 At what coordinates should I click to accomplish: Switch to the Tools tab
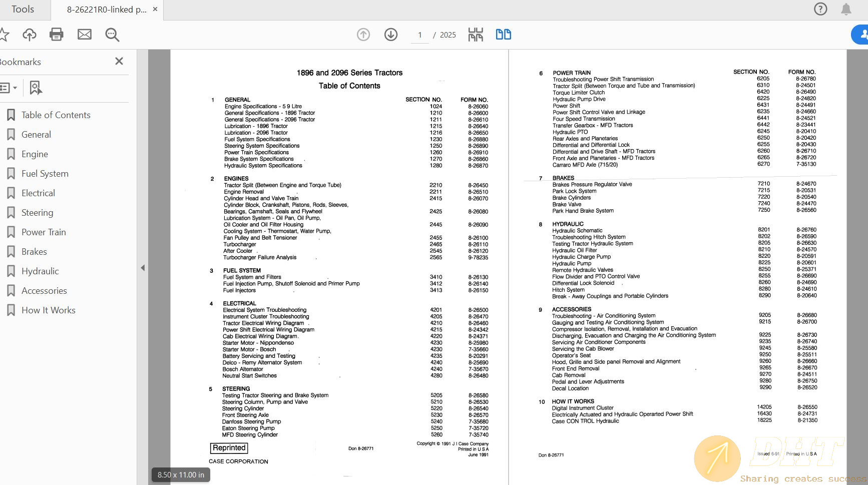23,9
